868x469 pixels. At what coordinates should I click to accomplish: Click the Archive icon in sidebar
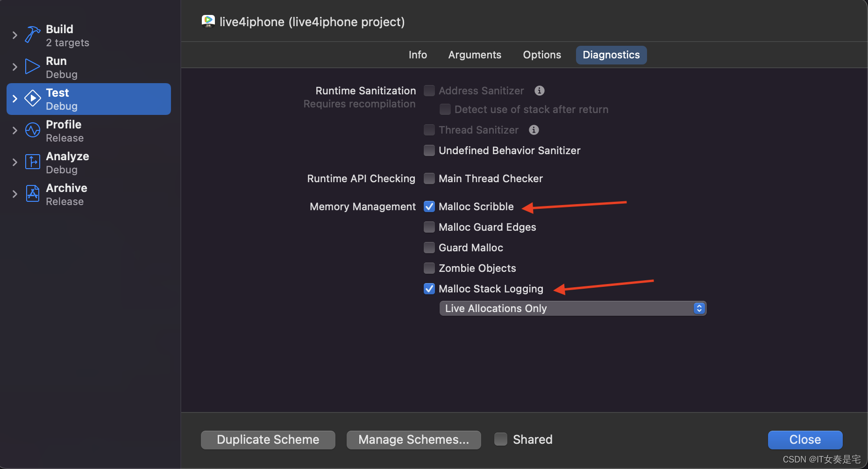point(32,193)
